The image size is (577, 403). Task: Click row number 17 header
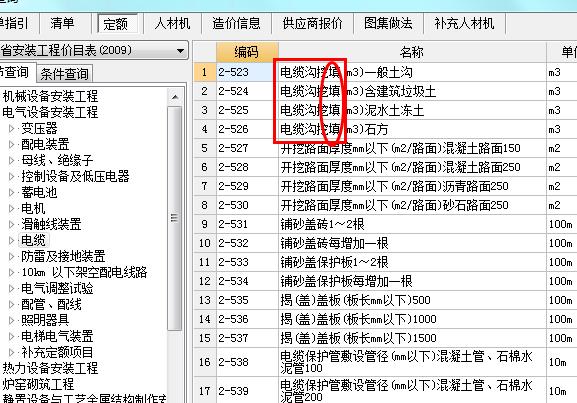[x=205, y=391]
